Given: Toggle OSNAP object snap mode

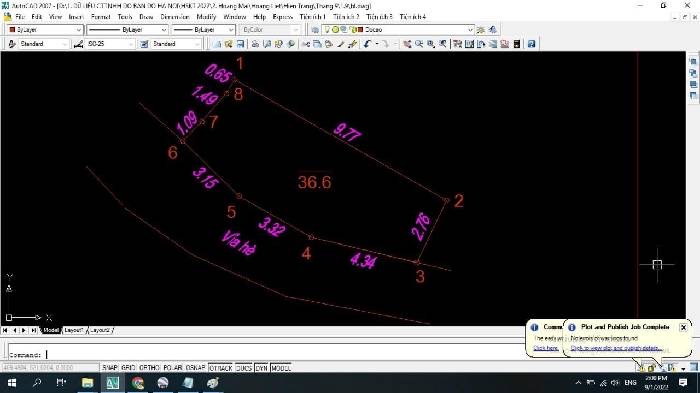Looking at the screenshot, I should [195, 368].
